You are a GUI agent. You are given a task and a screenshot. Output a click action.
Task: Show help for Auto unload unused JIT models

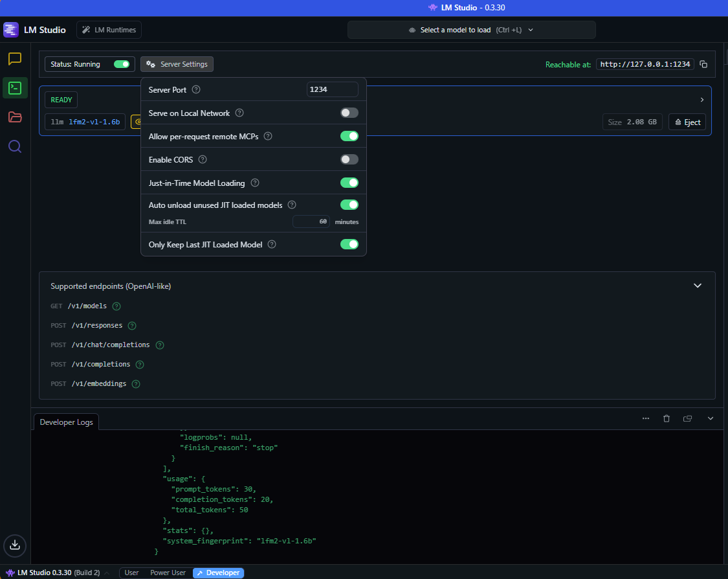(x=292, y=205)
